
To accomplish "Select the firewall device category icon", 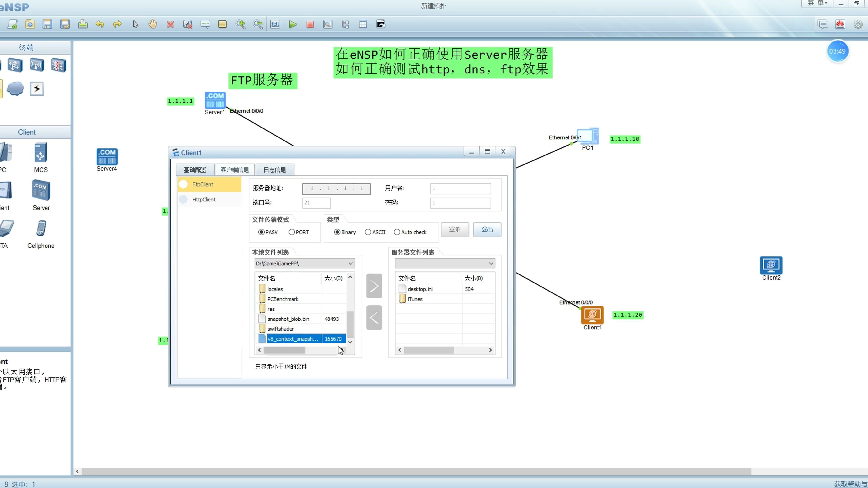I will point(58,65).
